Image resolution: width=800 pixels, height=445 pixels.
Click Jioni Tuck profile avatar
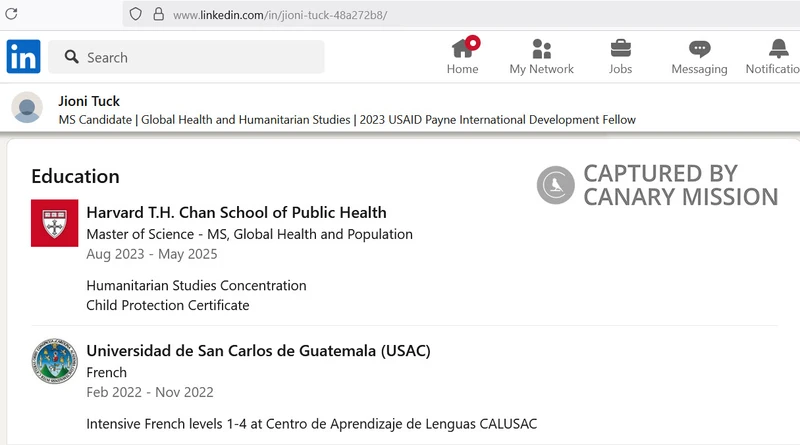pos(27,108)
